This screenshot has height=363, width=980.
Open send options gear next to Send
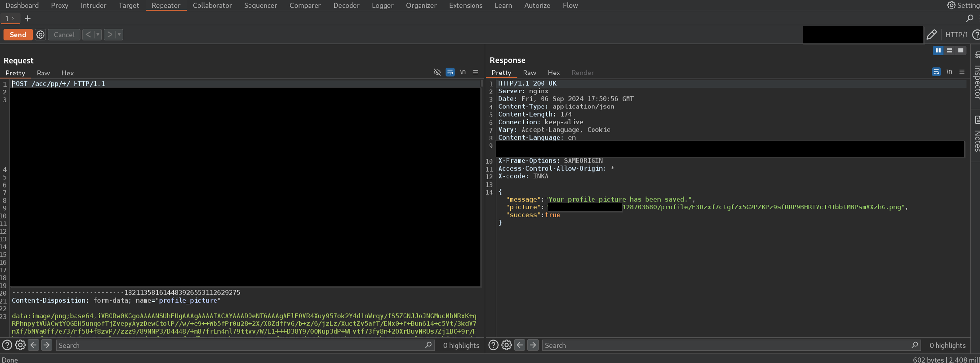(40, 35)
